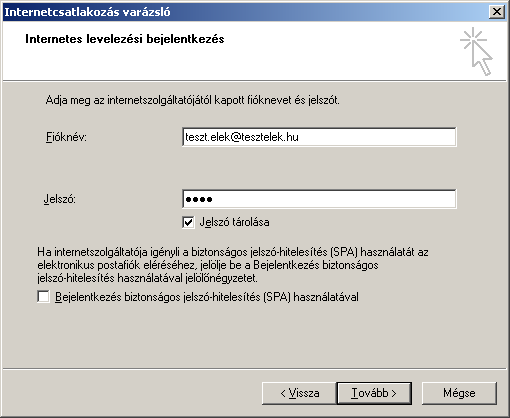510x418 pixels.
Task: Click the Internetes levelezési bejelentkezés heading
Action: (x=125, y=39)
